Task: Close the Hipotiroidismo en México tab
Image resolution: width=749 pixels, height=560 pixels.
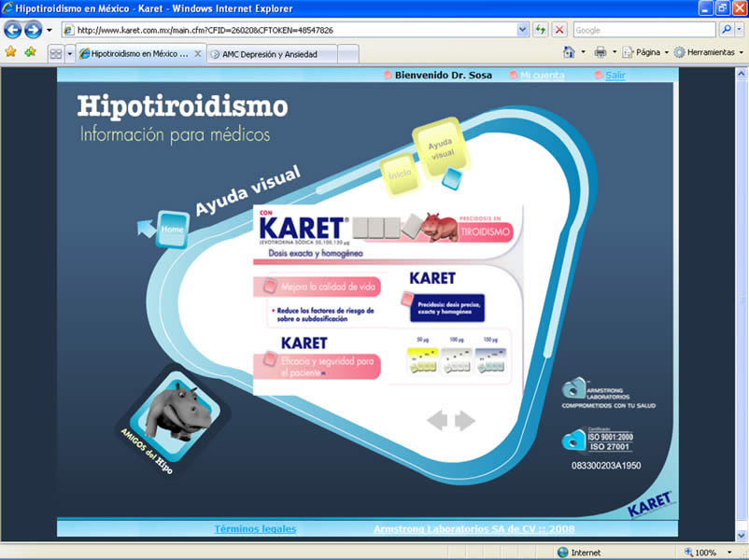Action: 198,54
